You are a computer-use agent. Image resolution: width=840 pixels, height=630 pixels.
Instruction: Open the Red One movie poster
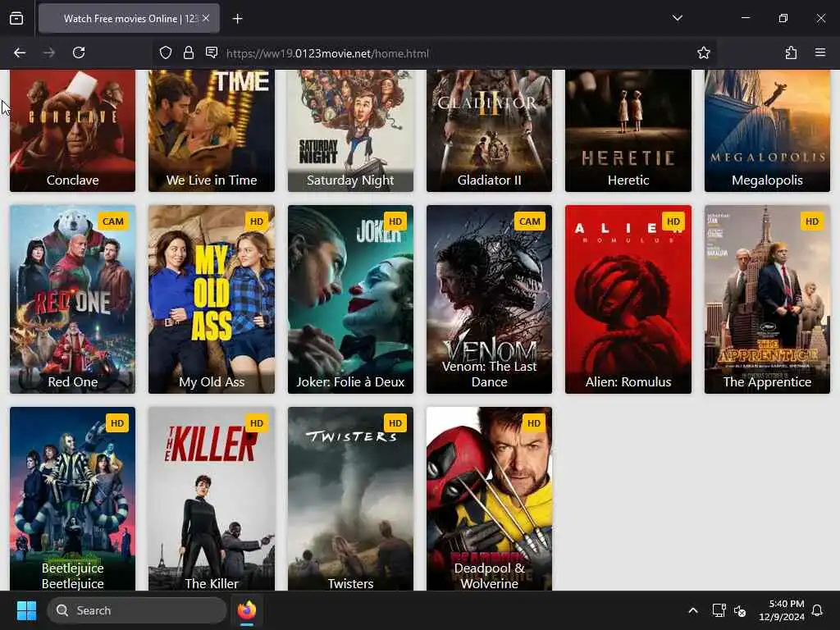coord(72,299)
